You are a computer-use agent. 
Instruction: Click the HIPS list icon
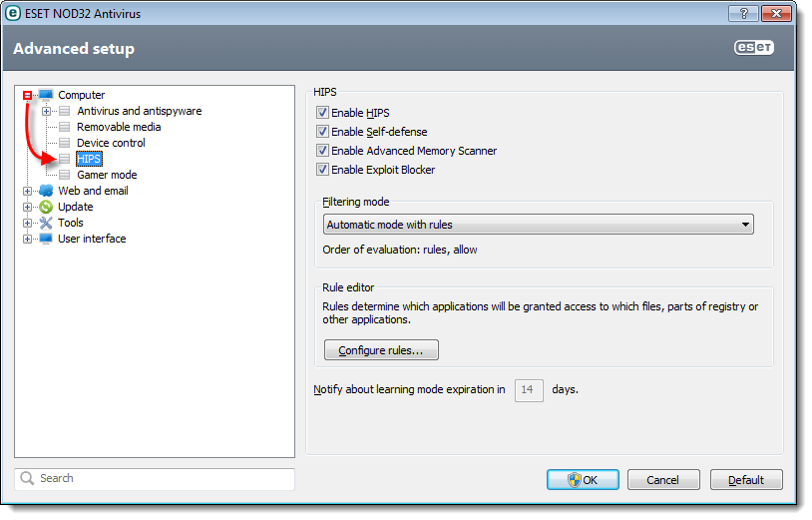pos(64,159)
